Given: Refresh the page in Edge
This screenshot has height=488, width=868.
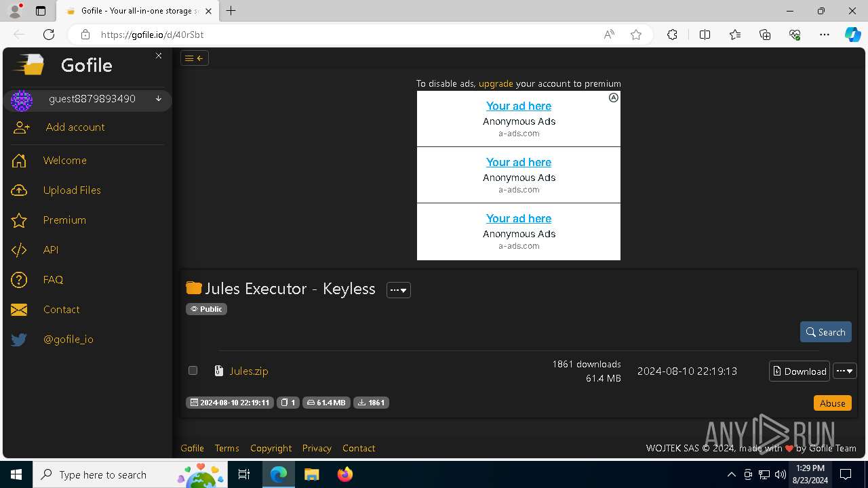Looking at the screenshot, I should point(49,35).
